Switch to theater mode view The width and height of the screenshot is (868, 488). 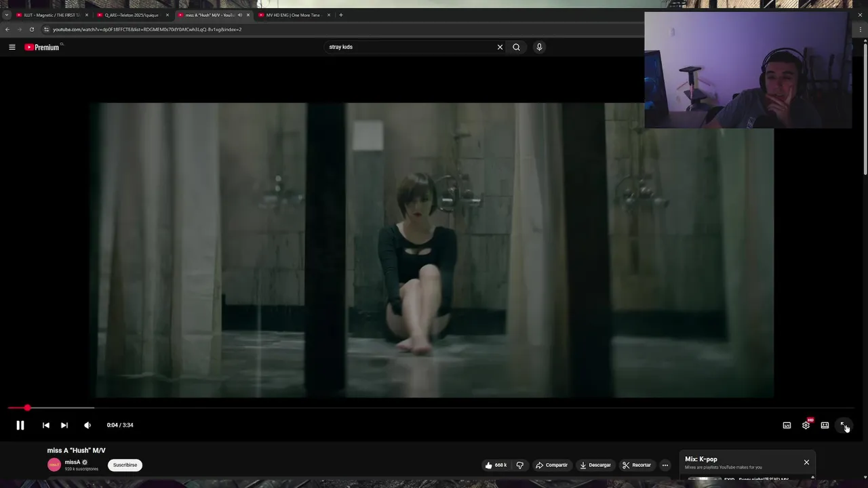[825, 425]
